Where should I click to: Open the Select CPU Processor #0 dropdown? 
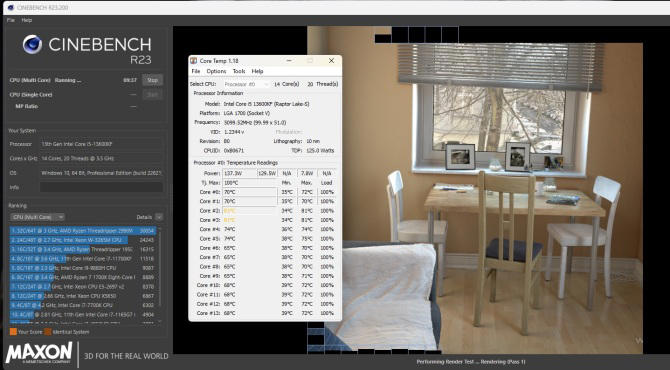(246, 84)
